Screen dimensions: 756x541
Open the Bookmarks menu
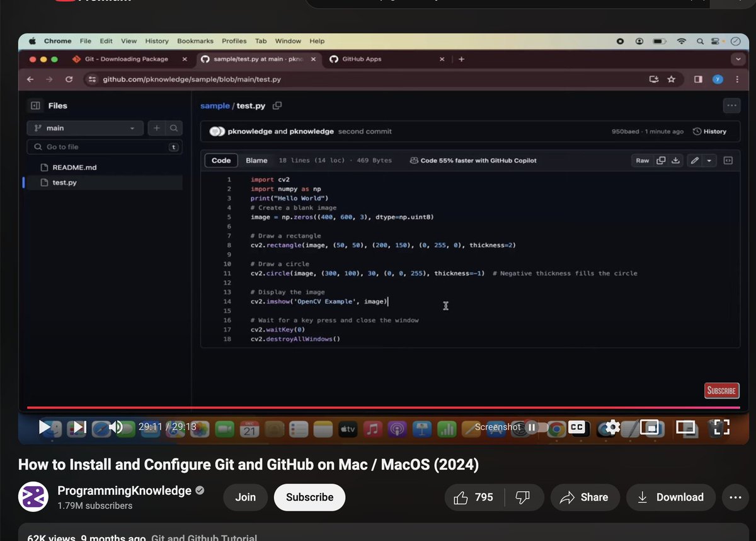pyautogui.click(x=195, y=41)
